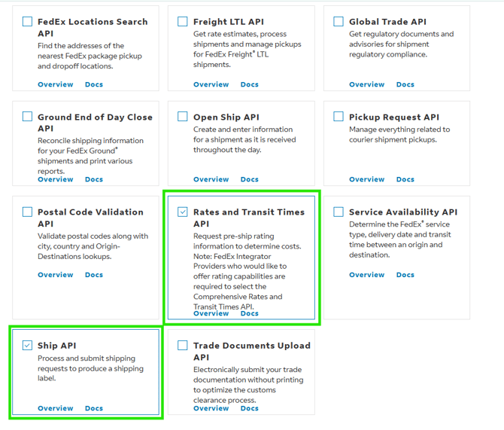The height and width of the screenshot is (430, 504).
Task: Tick the Trade Documents Upload API checkbox
Action: [183, 346]
